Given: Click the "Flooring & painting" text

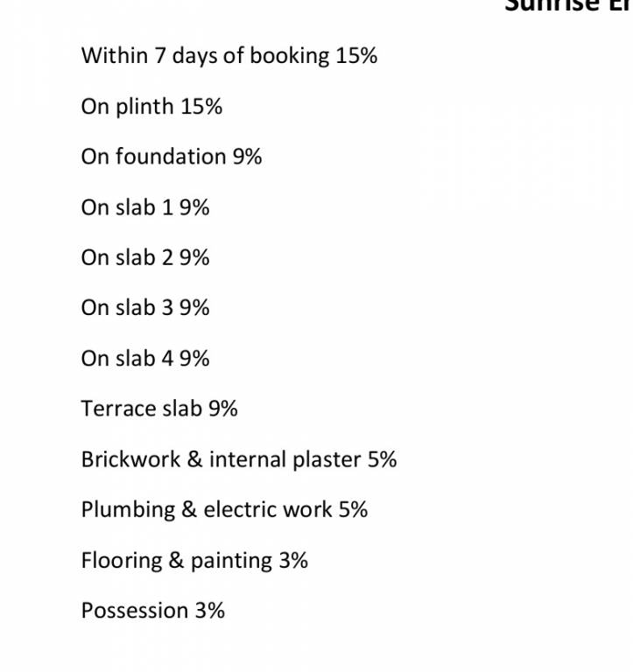Looking at the screenshot, I should tap(177, 560).
